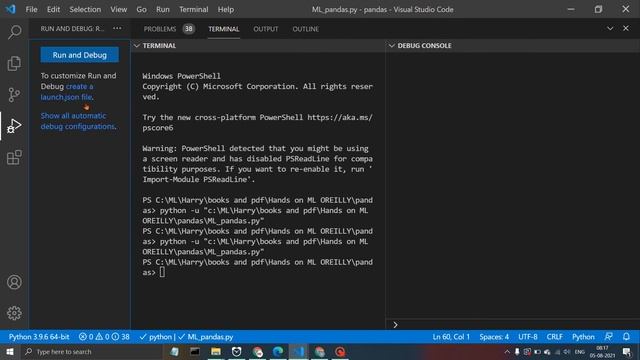Click the ENG language indicator

(580, 352)
